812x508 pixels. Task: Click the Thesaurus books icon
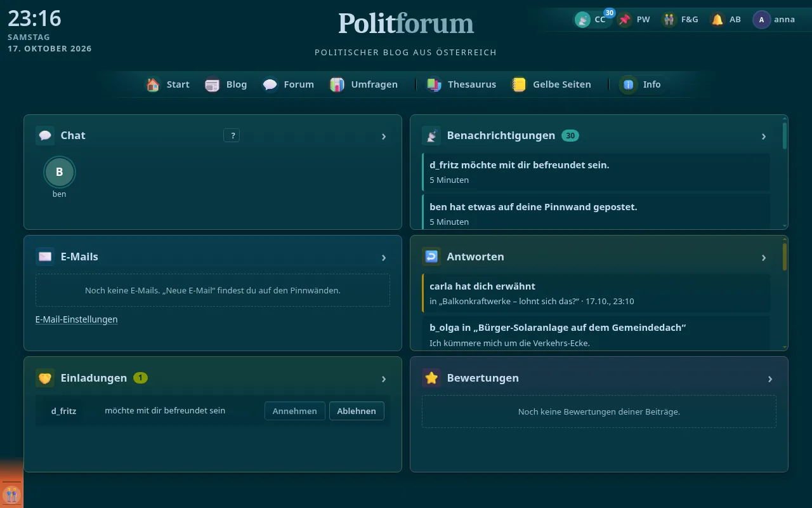pos(434,84)
